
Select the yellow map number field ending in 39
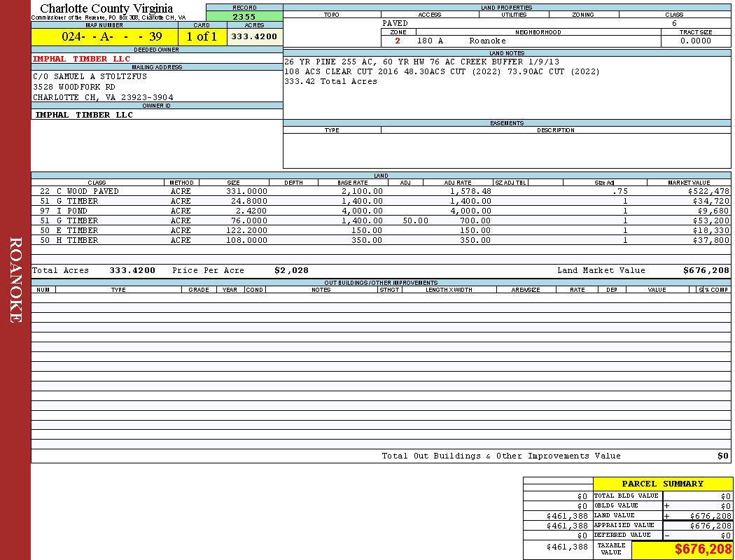pyautogui.click(x=104, y=37)
